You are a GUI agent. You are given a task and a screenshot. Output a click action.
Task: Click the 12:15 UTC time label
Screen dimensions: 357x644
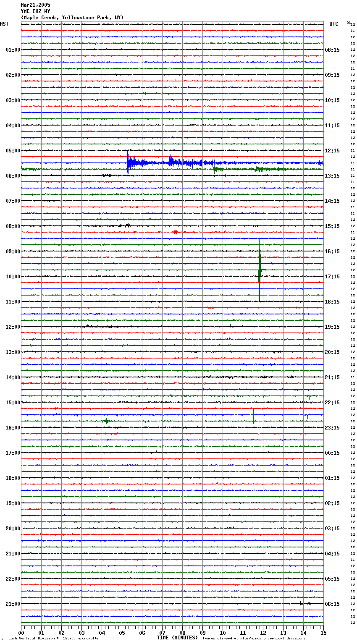point(332,151)
